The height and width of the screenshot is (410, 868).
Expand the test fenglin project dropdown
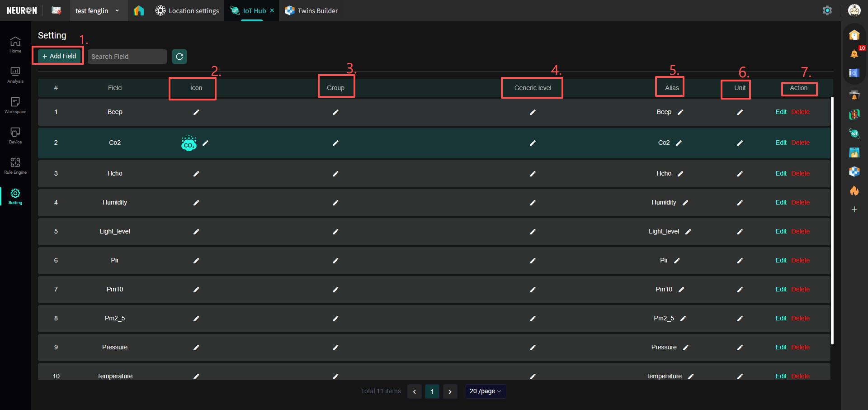tap(117, 11)
